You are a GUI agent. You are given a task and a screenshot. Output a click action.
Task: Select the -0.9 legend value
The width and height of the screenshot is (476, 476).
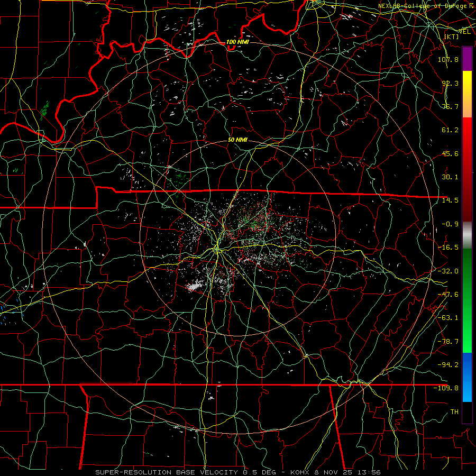pyautogui.click(x=450, y=224)
